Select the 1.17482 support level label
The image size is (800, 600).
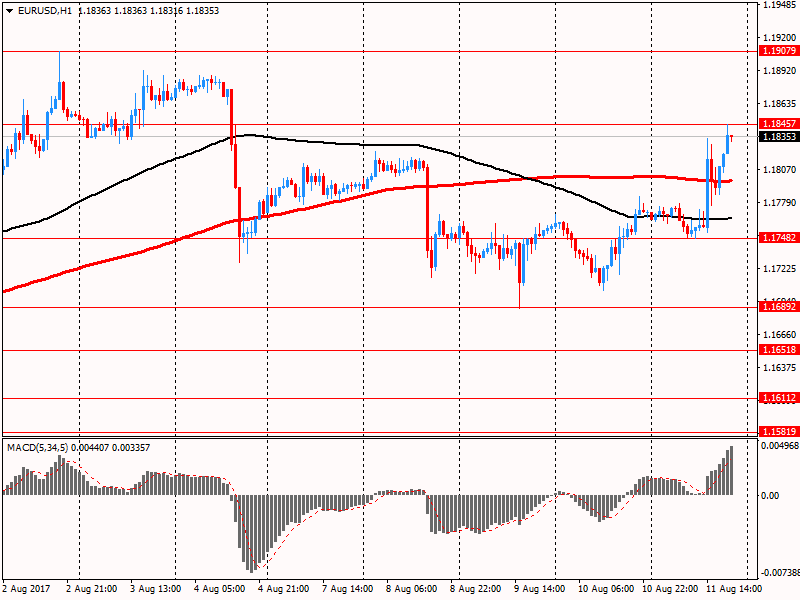[779, 238]
